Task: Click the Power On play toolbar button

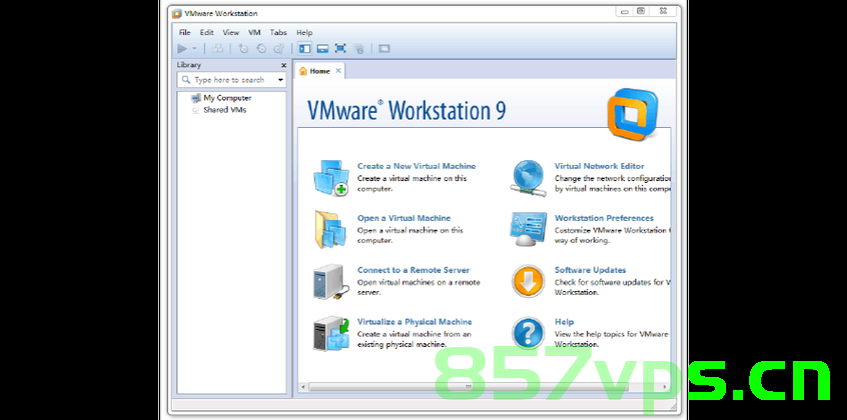Action: pyautogui.click(x=182, y=49)
